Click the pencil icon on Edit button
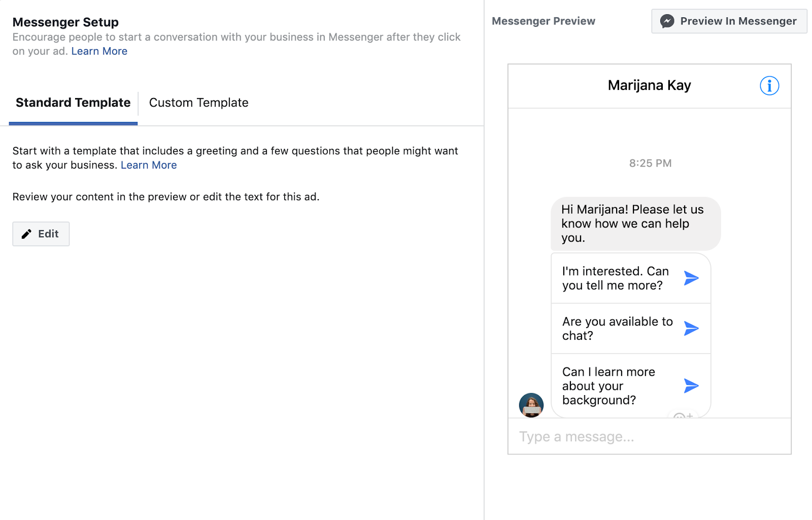Screen dimensions: 812x520 [26, 234]
